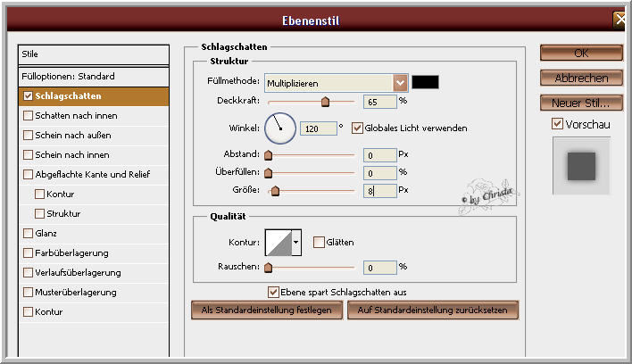
Task: Open the Kontur contour picker arrow
Action: (x=296, y=243)
